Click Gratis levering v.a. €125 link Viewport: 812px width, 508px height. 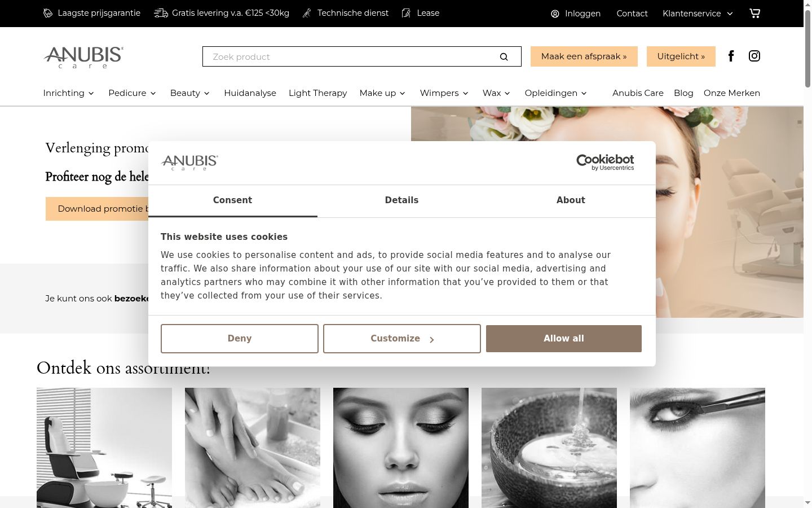tap(231, 13)
